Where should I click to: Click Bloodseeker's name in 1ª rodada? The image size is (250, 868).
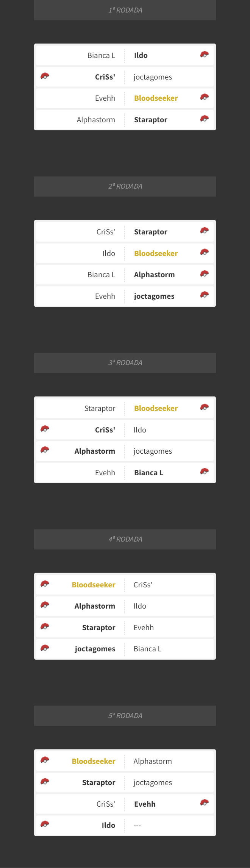[156, 98]
